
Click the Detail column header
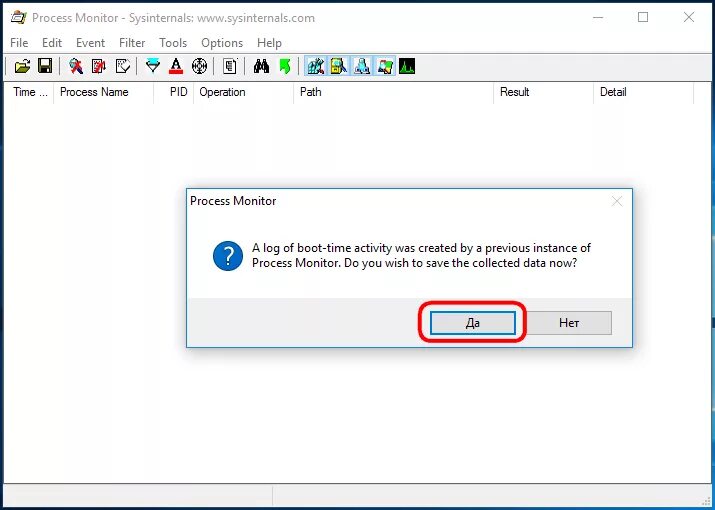pyautogui.click(x=644, y=92)
